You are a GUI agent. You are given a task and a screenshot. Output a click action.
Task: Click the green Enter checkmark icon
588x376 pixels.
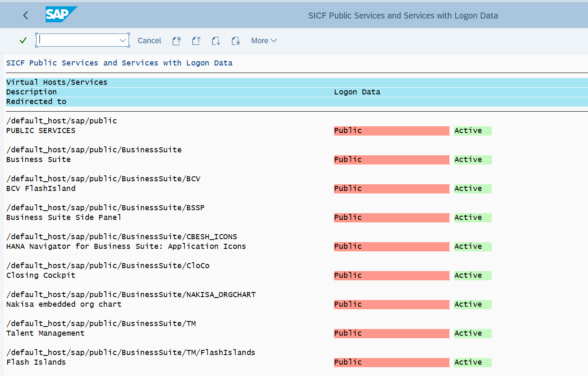tap(23, 40)
